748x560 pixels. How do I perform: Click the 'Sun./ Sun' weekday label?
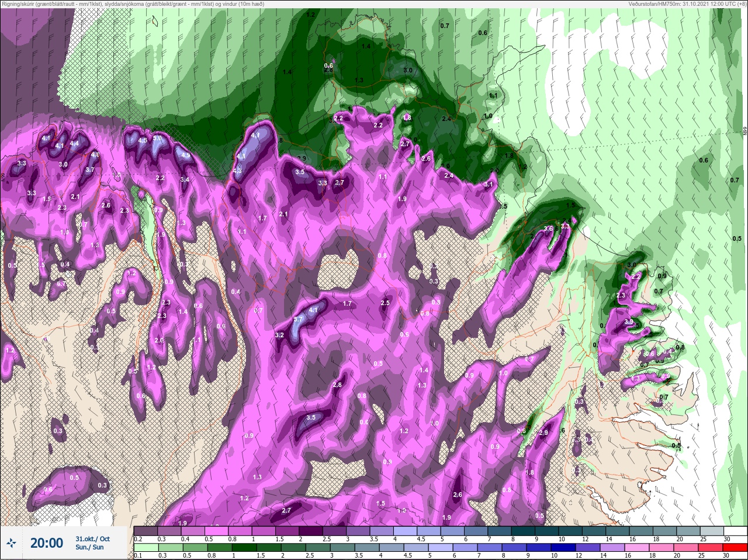[89, 548]
